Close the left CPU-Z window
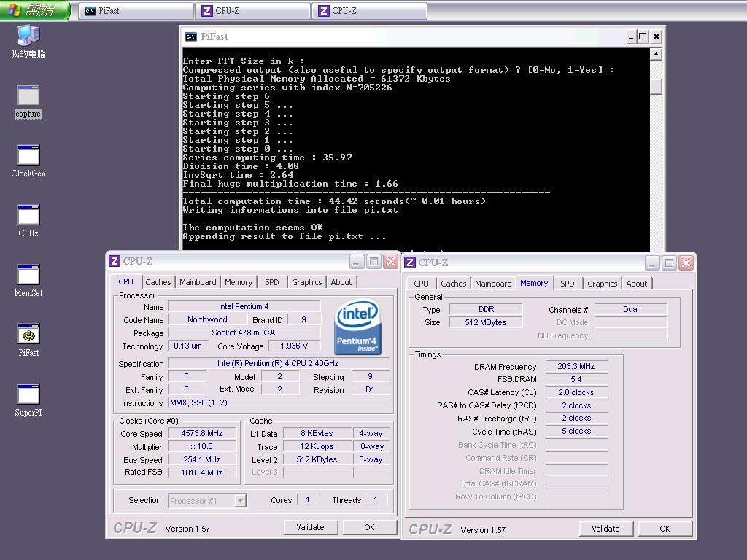The image size is (747, 560). tap(391, 261)
